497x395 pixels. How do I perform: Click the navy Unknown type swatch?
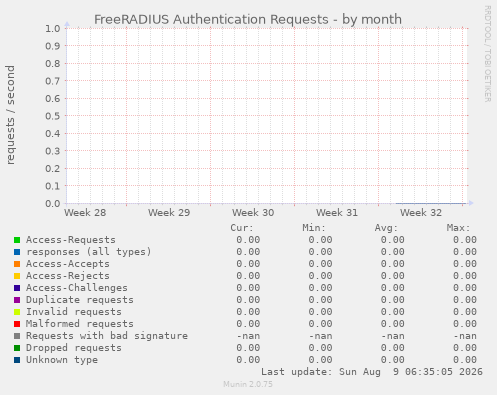coord(17,360)
